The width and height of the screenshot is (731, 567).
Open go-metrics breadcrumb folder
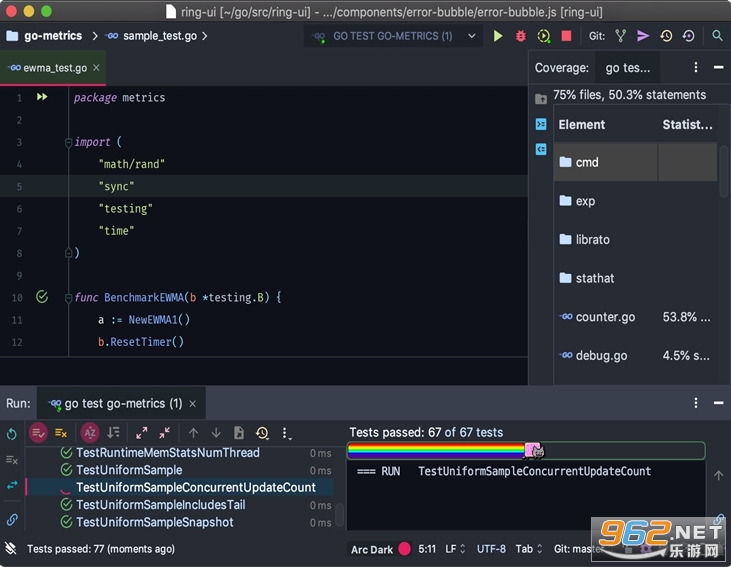tap(44, 36)
